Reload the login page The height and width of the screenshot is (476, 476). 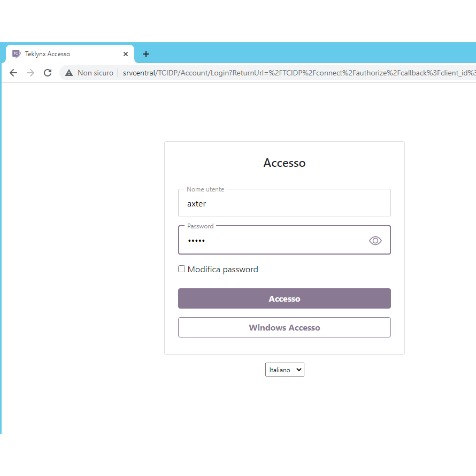(x=48, y=73)
